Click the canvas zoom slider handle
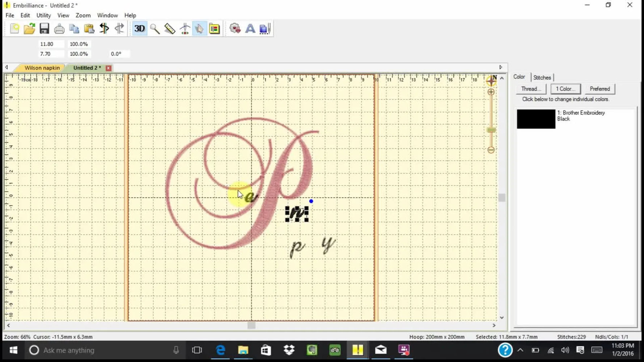Viewport: 644px width, 362px height. coord(491,130)
